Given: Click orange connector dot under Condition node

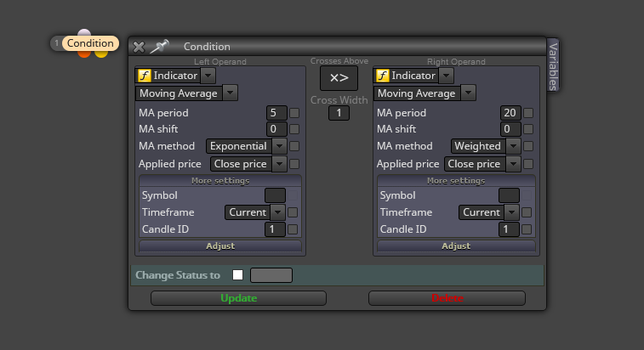Looking at the screenshot, I should pyautogui.click(x=83, y=54).
